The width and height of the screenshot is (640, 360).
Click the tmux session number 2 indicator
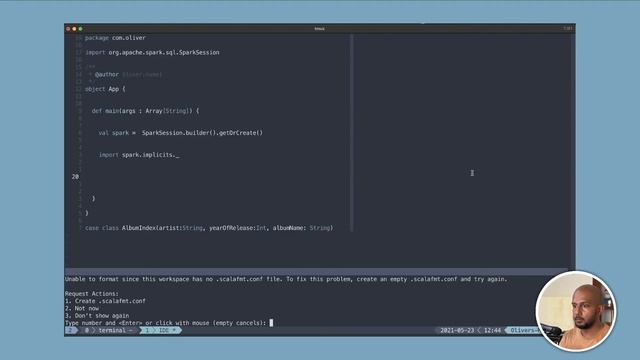[x=70, y=330]
